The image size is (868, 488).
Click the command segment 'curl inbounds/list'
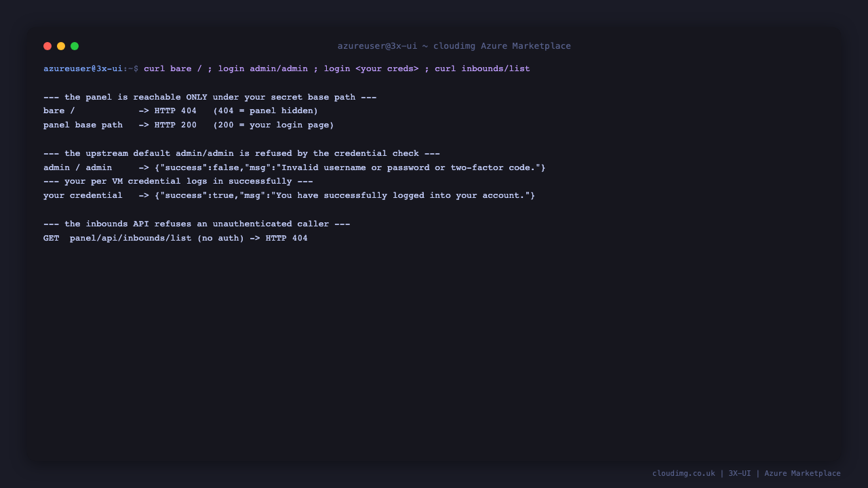tap(482, 68)
